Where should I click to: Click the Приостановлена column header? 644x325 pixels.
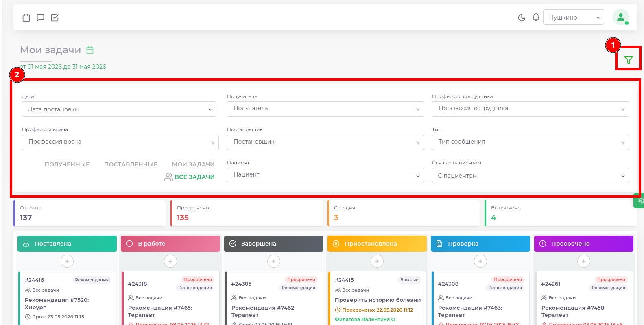click(x=377, y=244)
